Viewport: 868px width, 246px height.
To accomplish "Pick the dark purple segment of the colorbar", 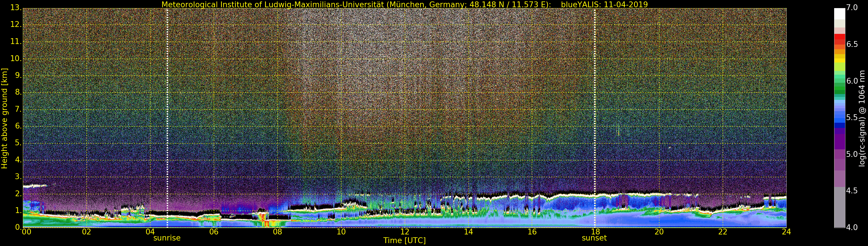I will coord(839,142).
